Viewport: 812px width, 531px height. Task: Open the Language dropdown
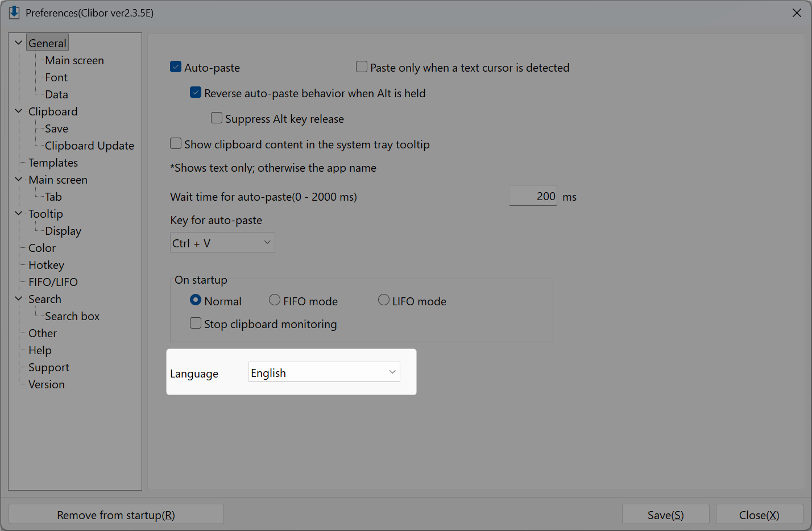tap(324, 372)
